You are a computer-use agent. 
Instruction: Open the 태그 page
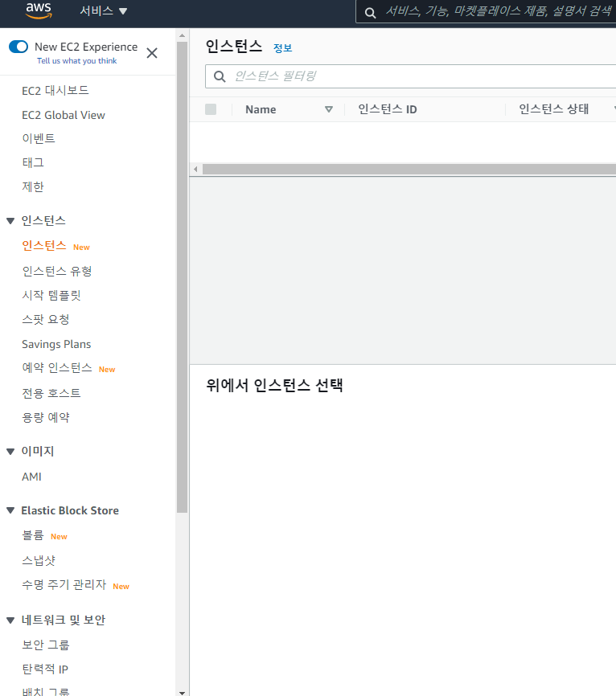(x=33, y=162)
